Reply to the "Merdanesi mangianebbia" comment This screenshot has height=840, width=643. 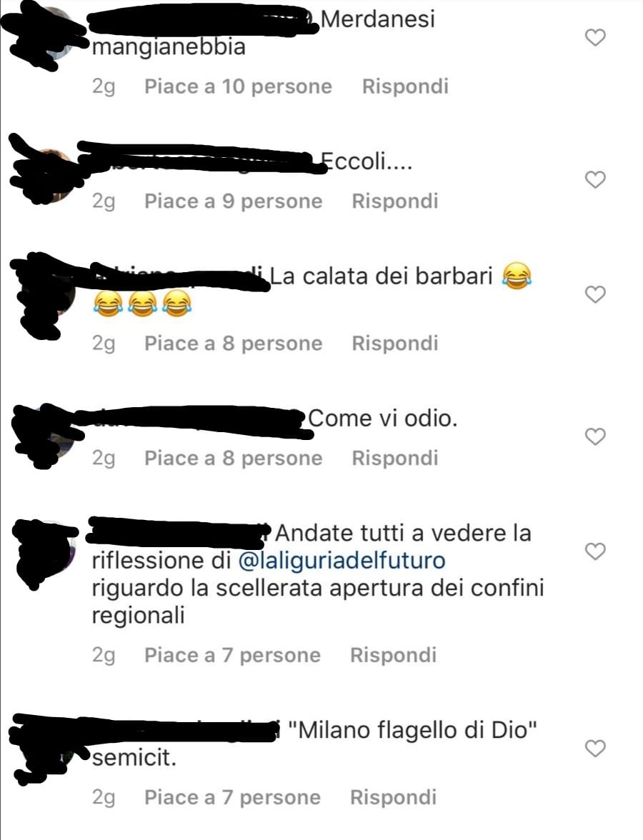click(x=405, y=86)
